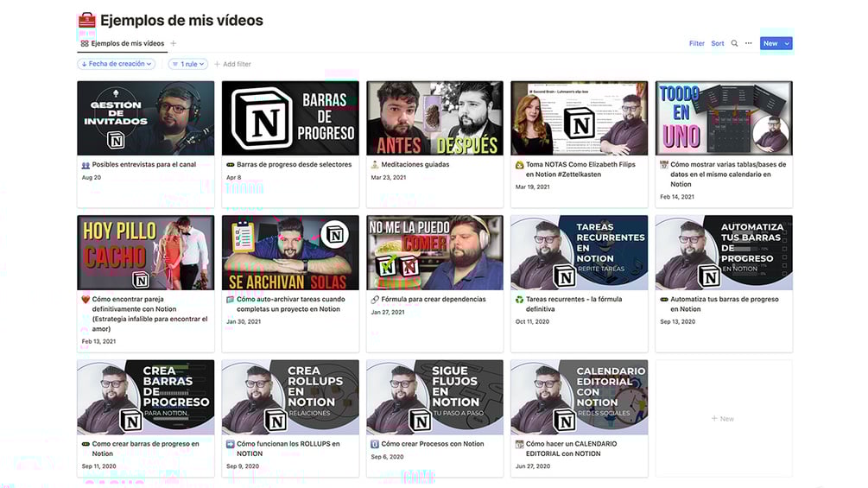Click icon beside Como crear barras de progreso
The height and width of the screenshot is (488, 868).
pyautogui.click(x=86, y=444)
